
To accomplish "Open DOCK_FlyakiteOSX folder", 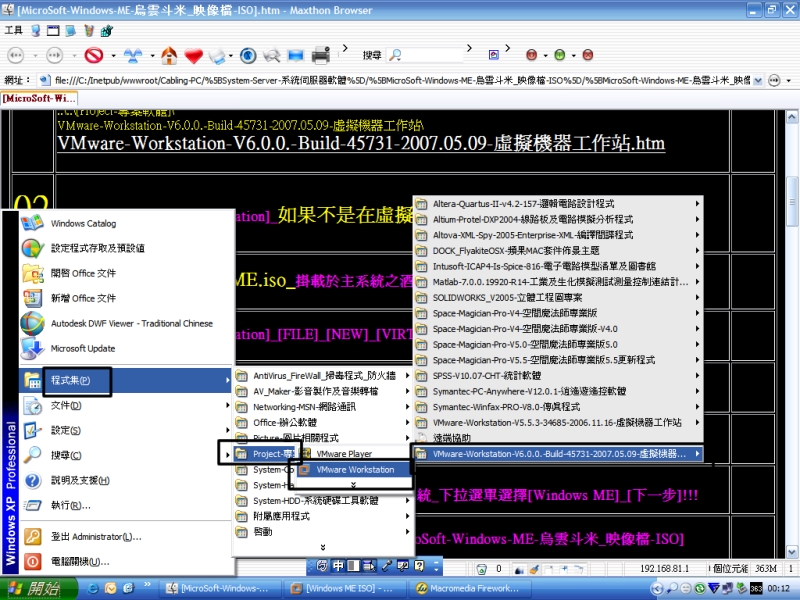I will 558,251.
